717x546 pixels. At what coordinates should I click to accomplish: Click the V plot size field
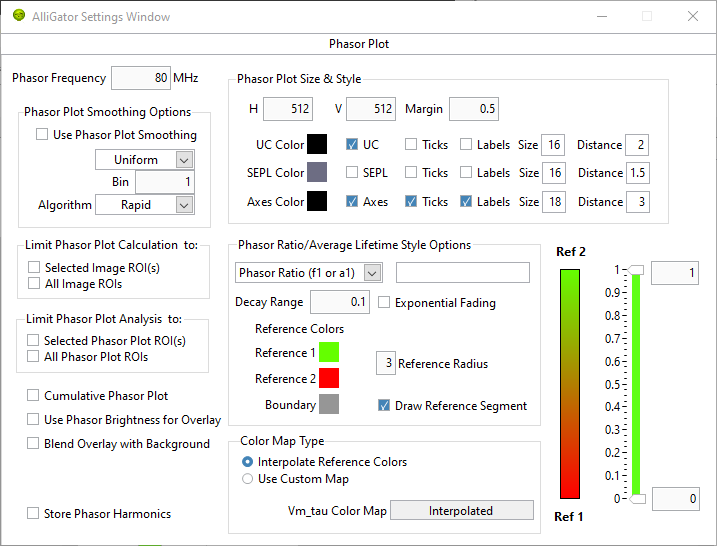371,109
